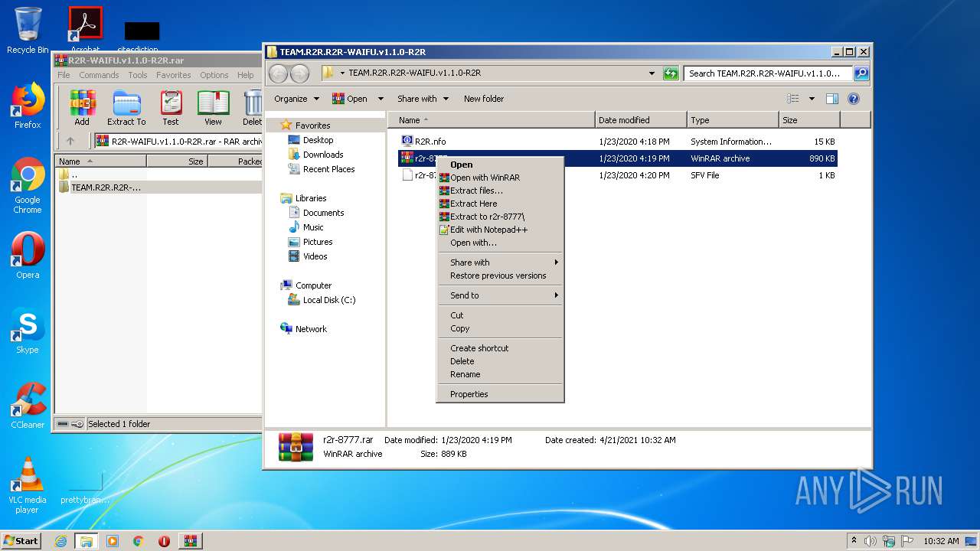Image resolution: width=980 pixels, height=551 pixels.
Task: Expand the address bar history dropdown
Action: point(652,73)
